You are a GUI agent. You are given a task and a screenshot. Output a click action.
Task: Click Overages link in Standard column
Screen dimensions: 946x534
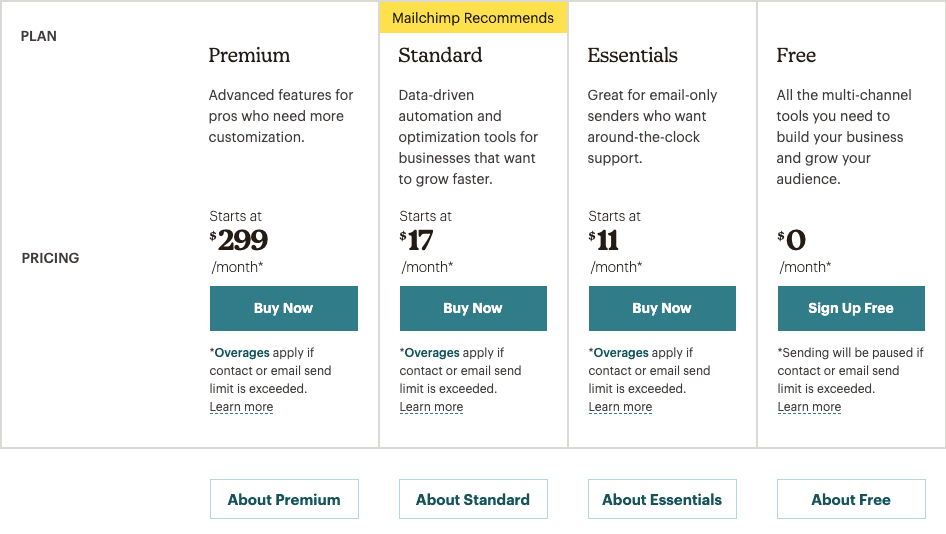click(x=432, y=352)
